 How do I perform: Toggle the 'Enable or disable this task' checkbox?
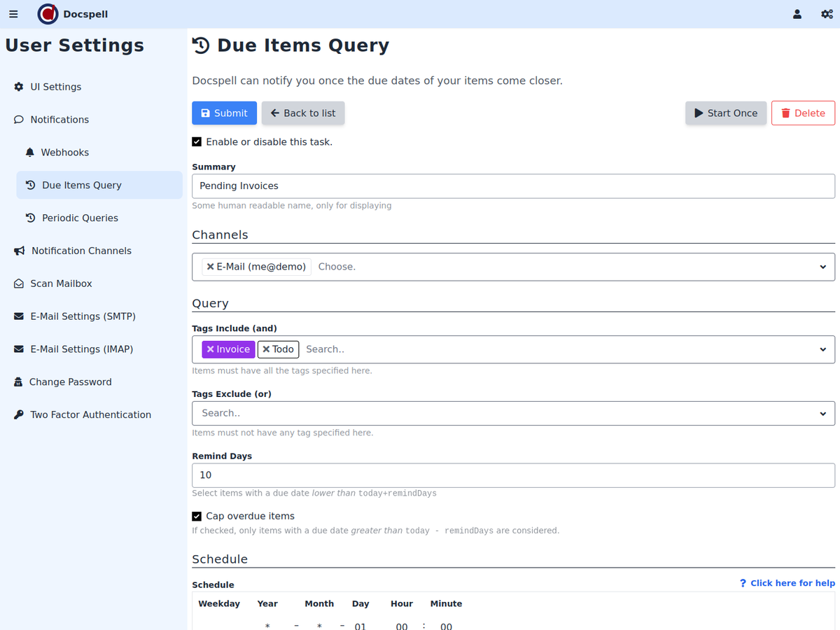click(197, 142)
